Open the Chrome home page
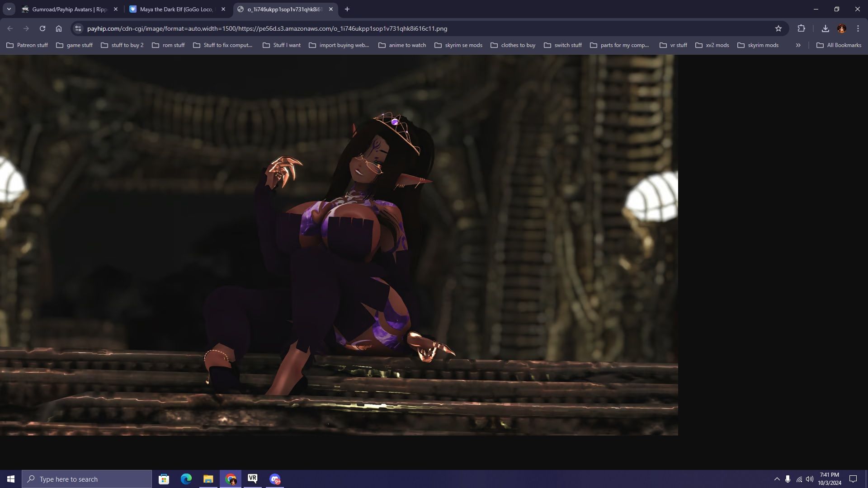This screenshot has width=868, height=488. pyautogui.click(x=59, y=28)
